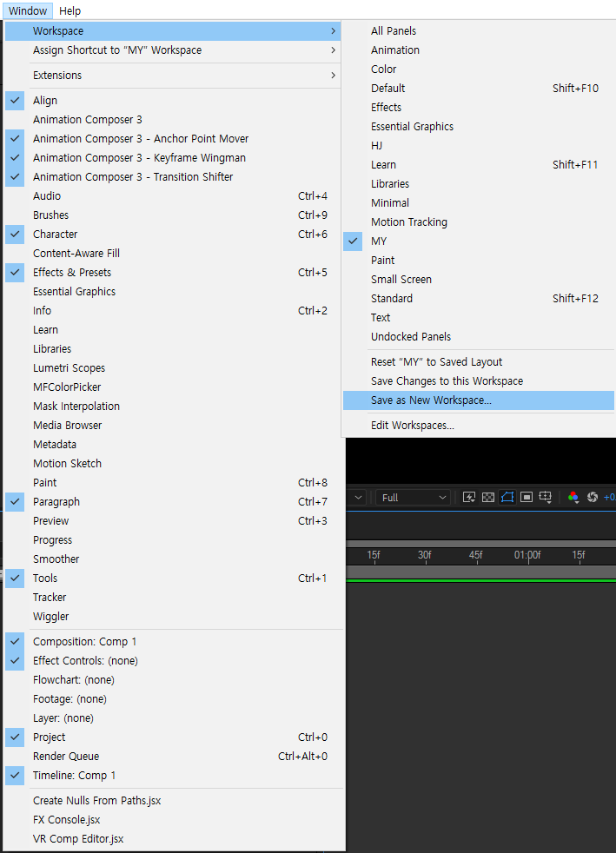Show the Brushes panel
This screenshot has height=853, width=616.
tap(173, 215)
